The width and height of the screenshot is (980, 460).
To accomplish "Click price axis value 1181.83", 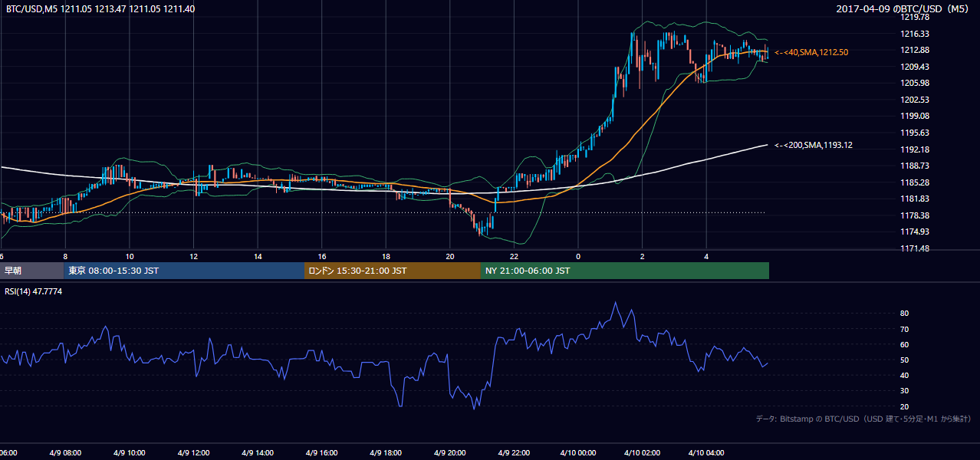I will [x=915, y=199].
